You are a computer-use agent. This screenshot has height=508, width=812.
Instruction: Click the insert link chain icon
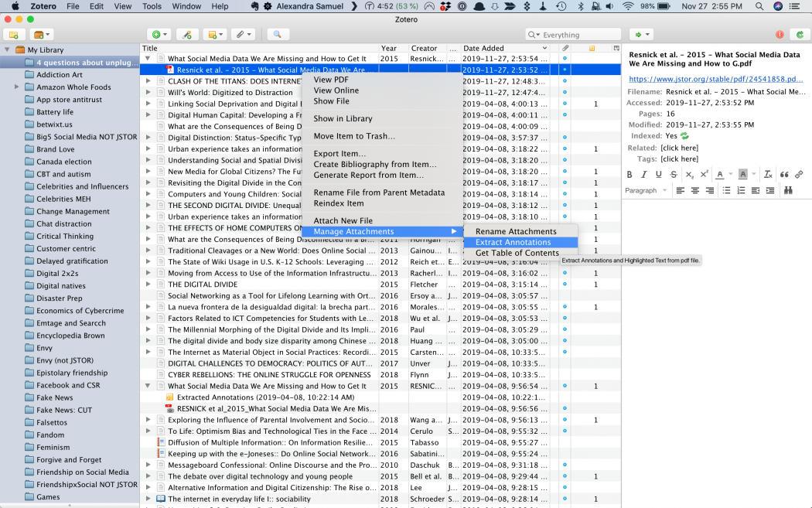point(799,175)
